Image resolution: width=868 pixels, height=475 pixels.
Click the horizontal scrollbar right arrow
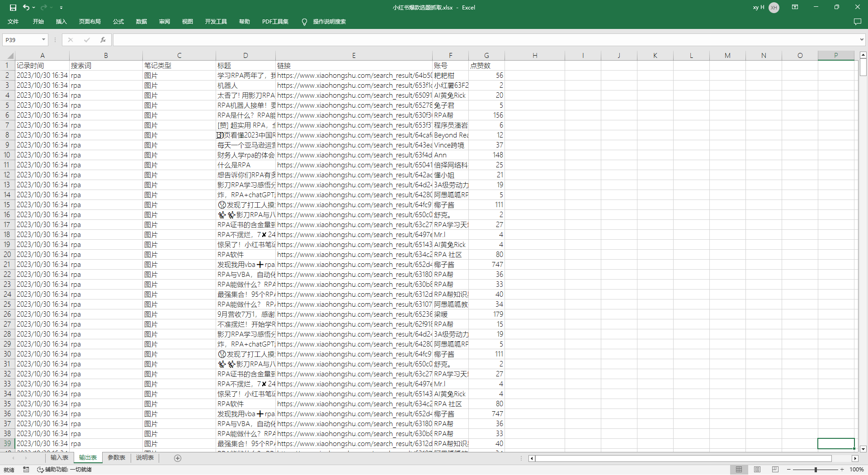click(855, 458)
